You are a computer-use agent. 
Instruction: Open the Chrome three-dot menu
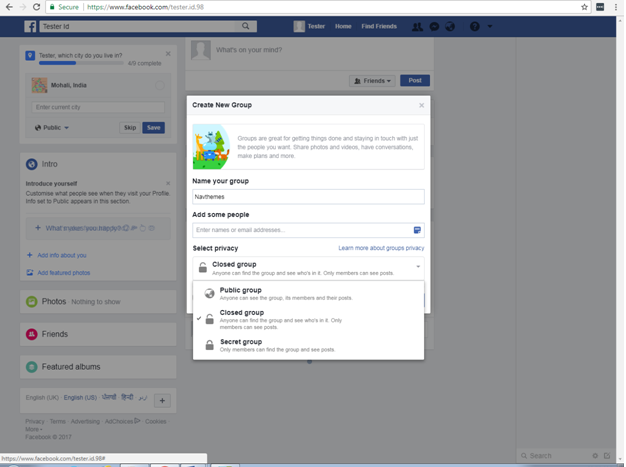click(616, 7)
